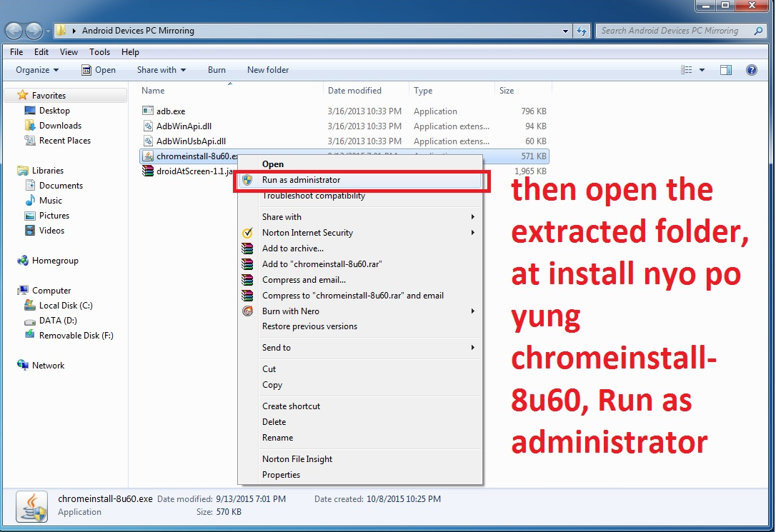Click the Removable Disk (F:) icon

[30, 335]
